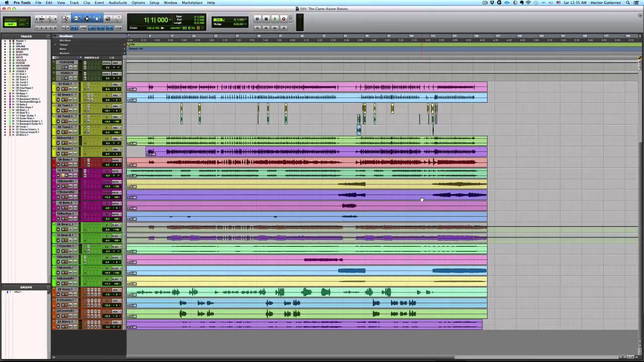Click the Apple menu icon
The height and width of the screenshot is (362, 644).
[x=7, y=3]
